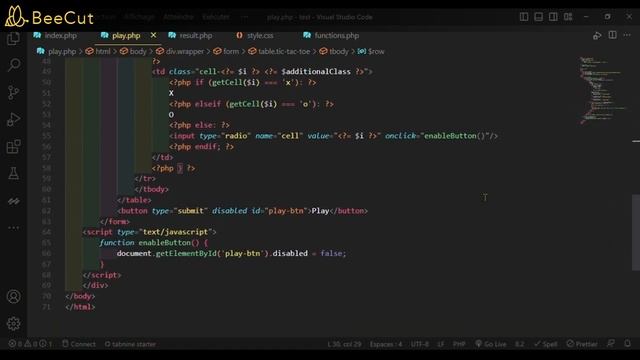Click $row in the breadcrumb

click(x=376, y=51)
